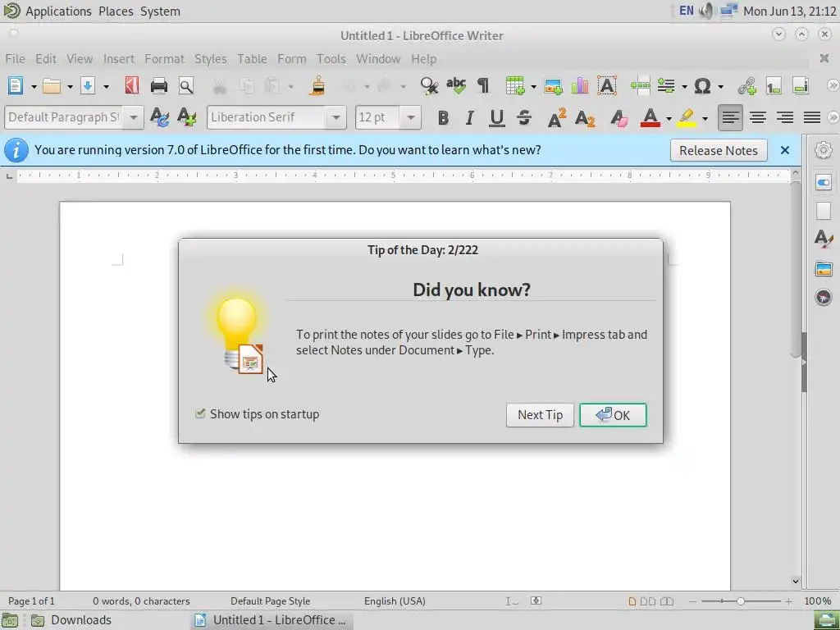Export directly as PDF icon
The width and height of the screenshot is (840, 630).
tap(132, 85)
